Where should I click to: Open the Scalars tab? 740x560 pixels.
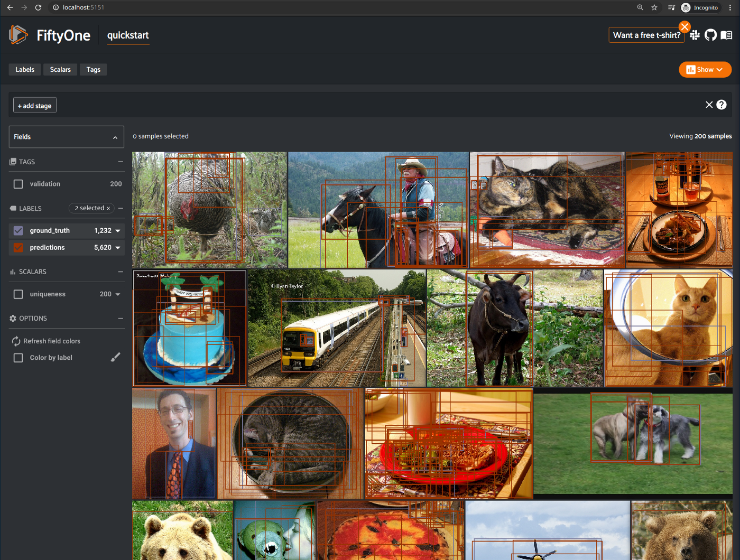pyautogui.click(x=60, y=70)
